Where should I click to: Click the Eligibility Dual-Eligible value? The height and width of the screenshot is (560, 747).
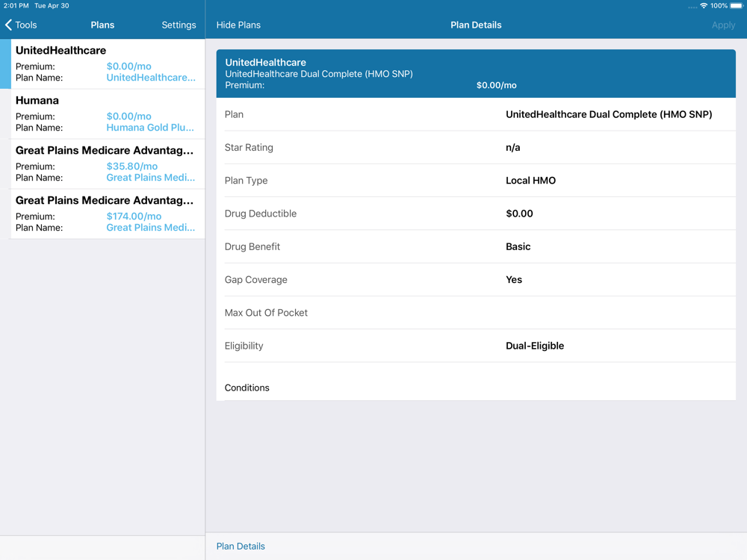(x=535, y=346)
